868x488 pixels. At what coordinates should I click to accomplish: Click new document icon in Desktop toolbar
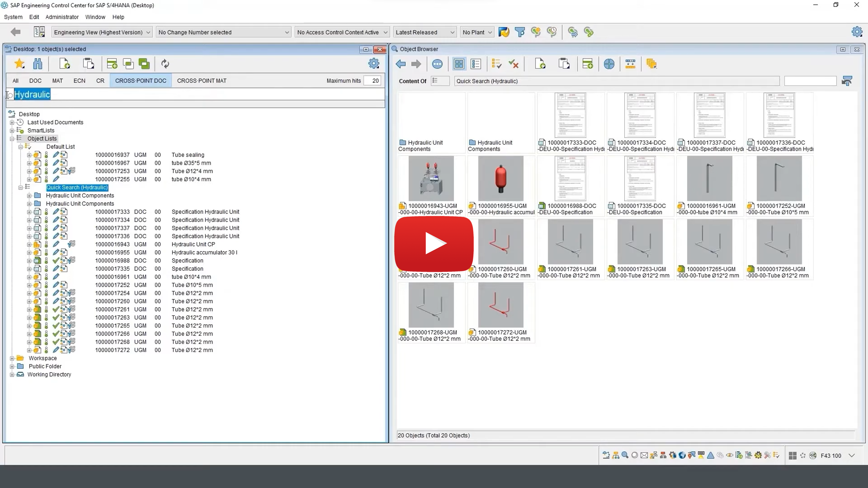click(x=64, y=64)
